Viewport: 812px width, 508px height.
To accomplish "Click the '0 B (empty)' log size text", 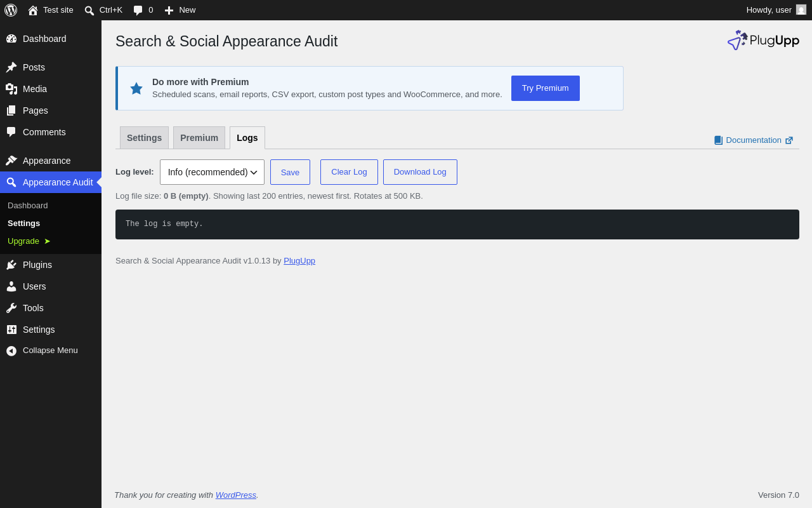I will point(186,196).
